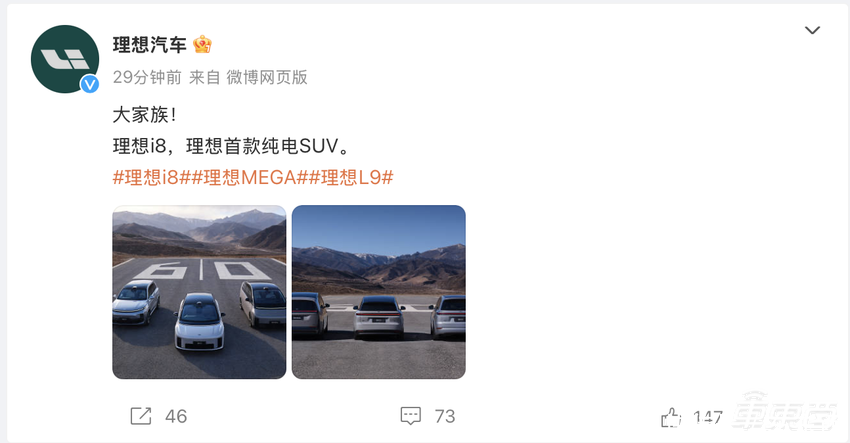The image size is (850, 443).
Task: Open the Li Auto profile avatar
Action: pos(65,59)
